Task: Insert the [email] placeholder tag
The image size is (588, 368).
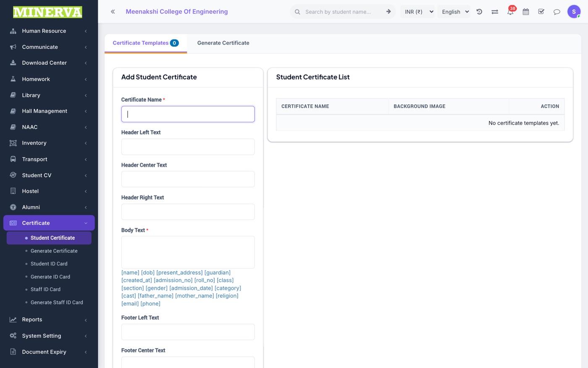Action: pyautogui.click(x=130, y=304)
